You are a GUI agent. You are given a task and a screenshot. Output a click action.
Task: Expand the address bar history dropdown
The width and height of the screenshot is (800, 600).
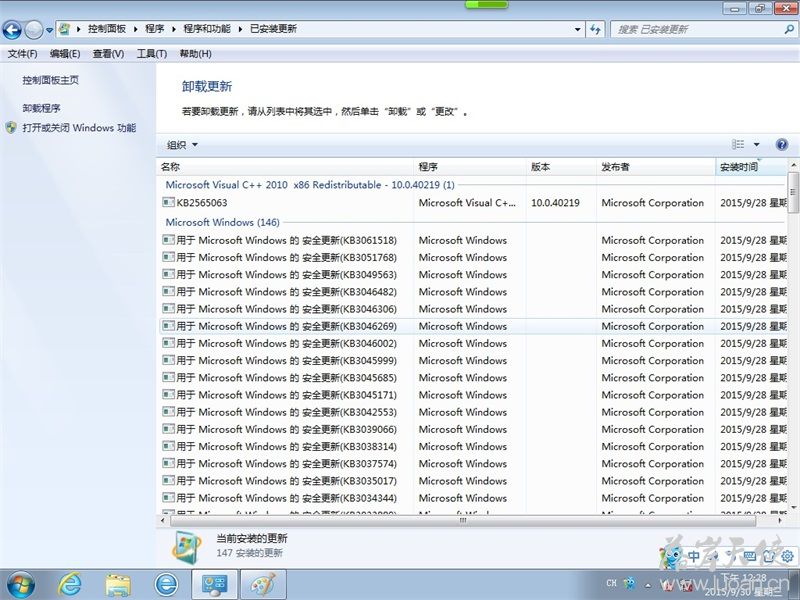(578, 29)
